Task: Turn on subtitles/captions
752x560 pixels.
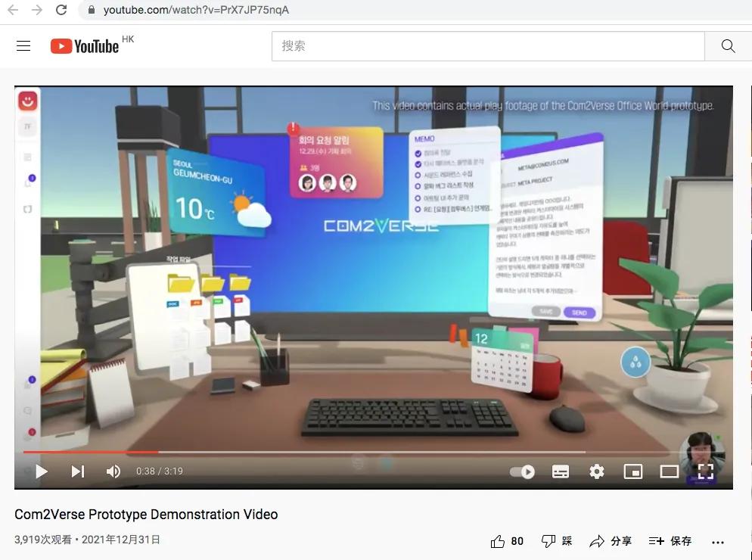Action: [x=560, y=471]
